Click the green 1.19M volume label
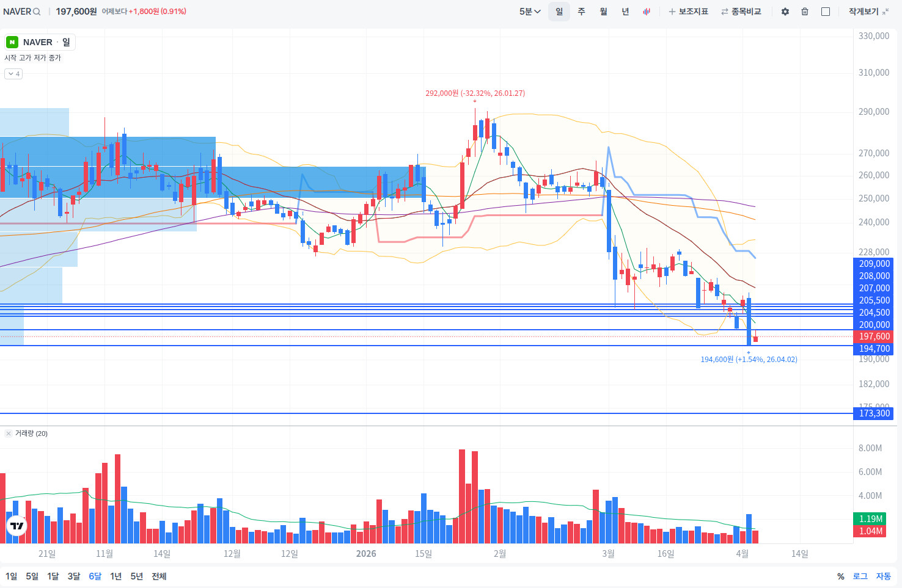The image size is (902, 588). tap(871, 519)
